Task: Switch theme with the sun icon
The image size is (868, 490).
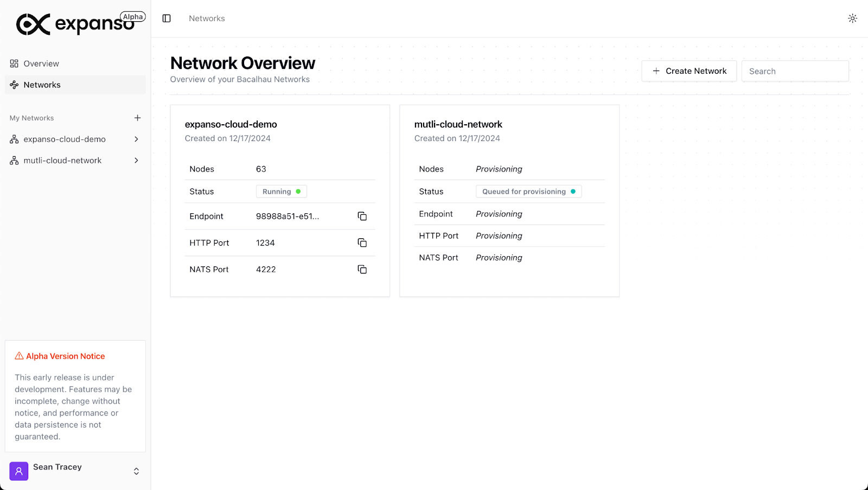Action: click(x=852, y=18)
